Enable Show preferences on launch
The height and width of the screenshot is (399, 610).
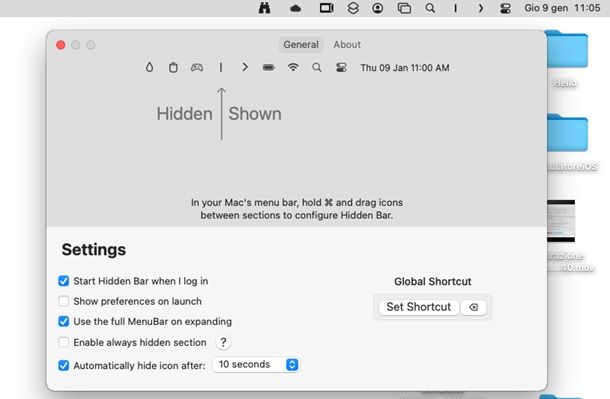(63, 301)
